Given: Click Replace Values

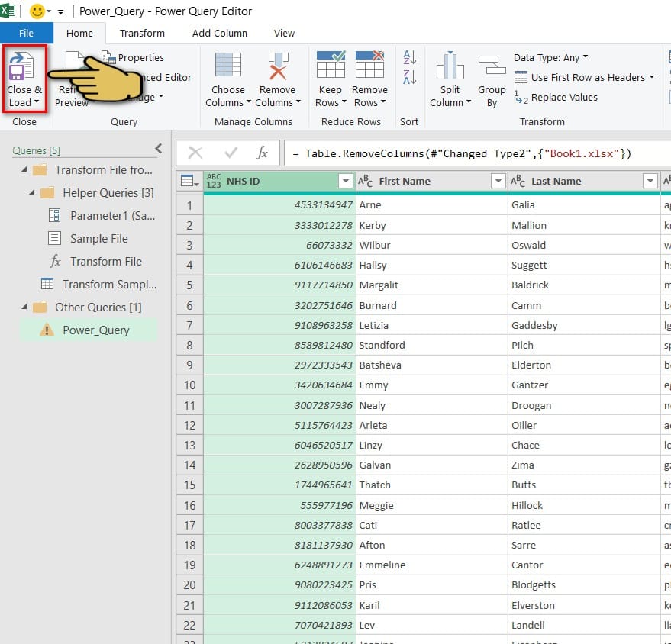Looking at the screenshot, I should point(556,98).
